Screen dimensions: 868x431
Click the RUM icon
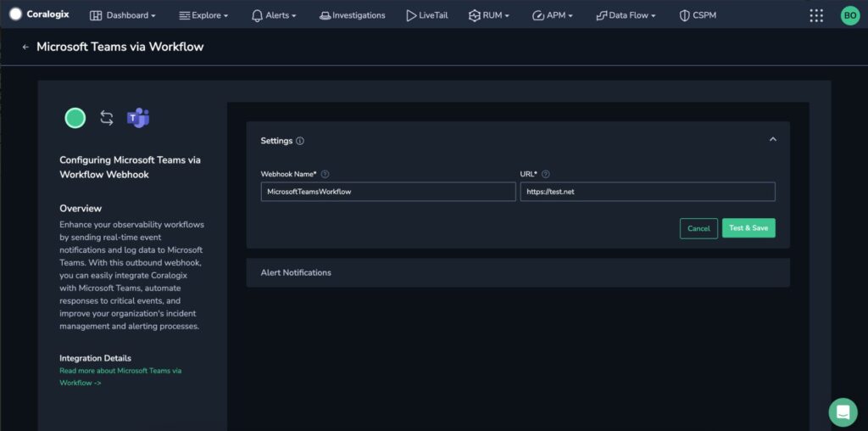475,15
